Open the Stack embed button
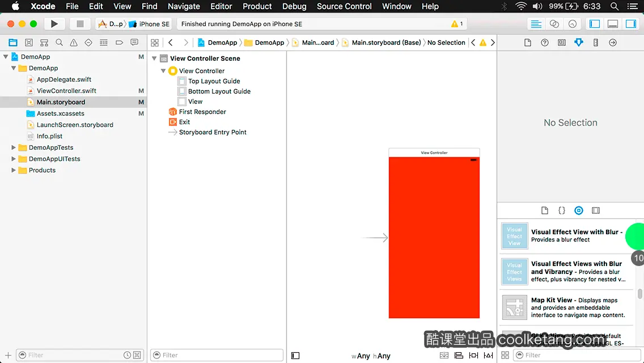The image size is (644, 363). pyautogui.click(x=444, y=355)
